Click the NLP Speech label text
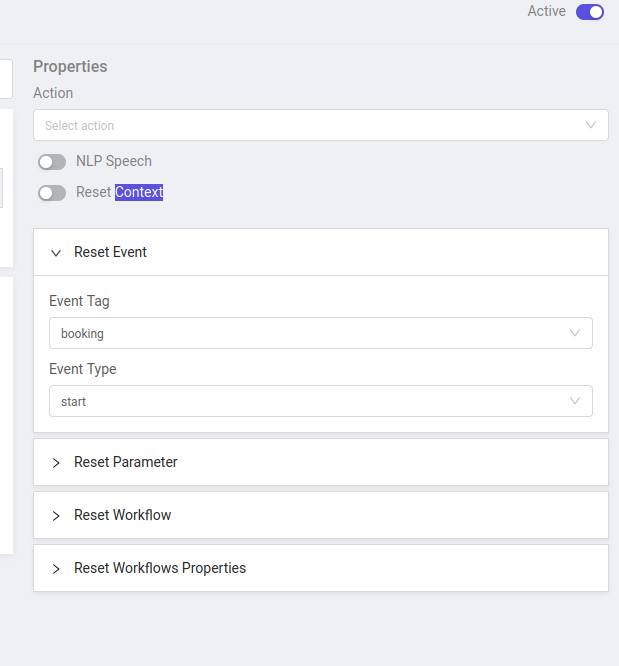The image size is (619, 666). pos(114,161)
